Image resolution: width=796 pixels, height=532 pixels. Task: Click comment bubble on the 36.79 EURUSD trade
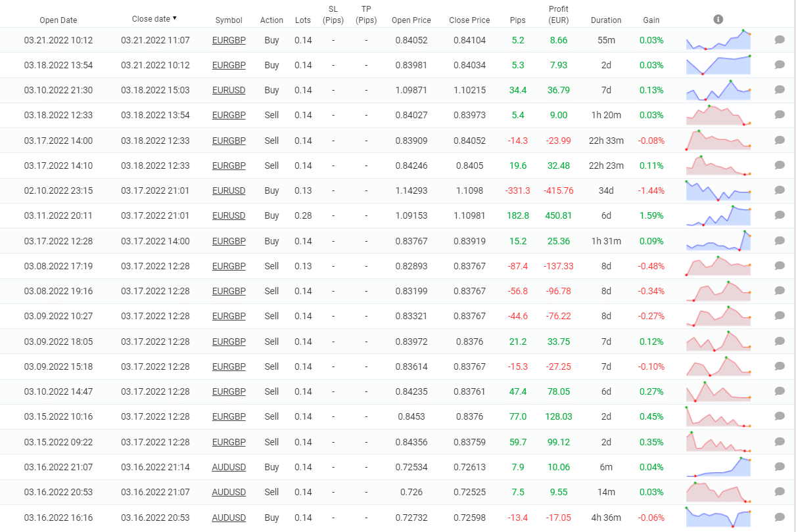click(780, 90)
